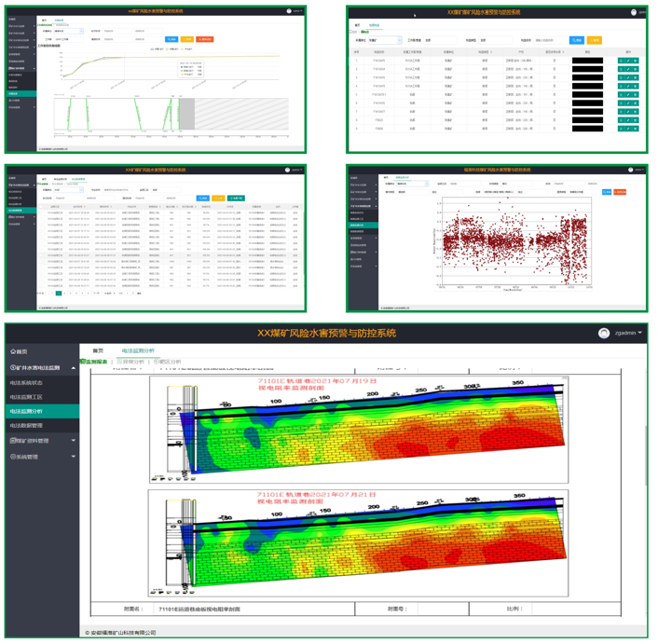Tick the header checkbox in the data management table
The image size is (658, 644).
point(41,206)
